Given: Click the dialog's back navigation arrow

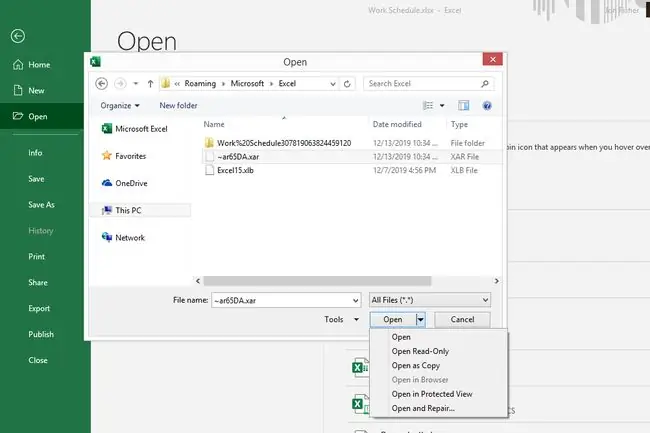Looking at the screenshot, I should point(102,84).
